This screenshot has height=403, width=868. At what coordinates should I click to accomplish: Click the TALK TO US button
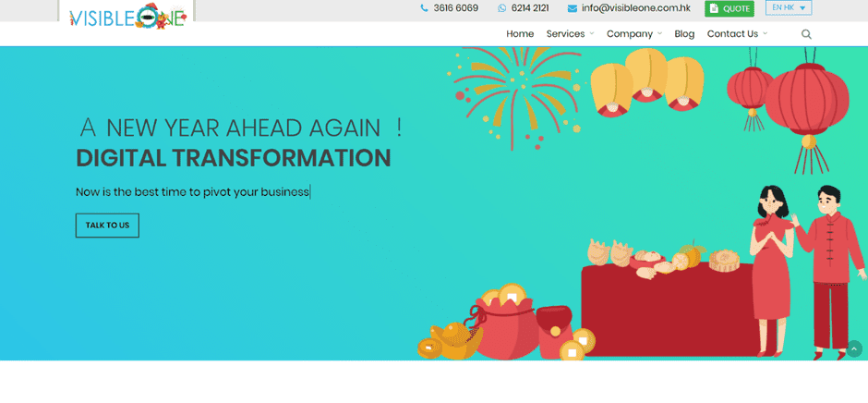click(x=107, y=226)
